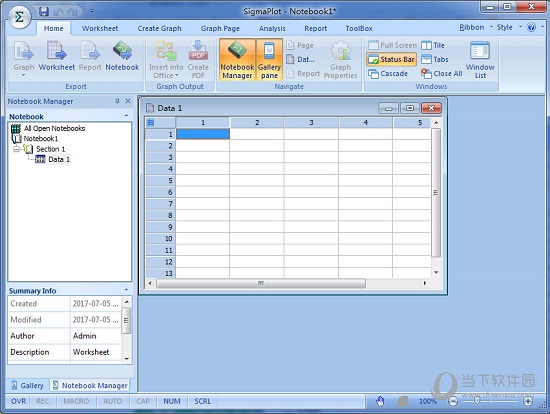Open the Report ribbon tab
This screenshot has width=550, height=414.
316,28
